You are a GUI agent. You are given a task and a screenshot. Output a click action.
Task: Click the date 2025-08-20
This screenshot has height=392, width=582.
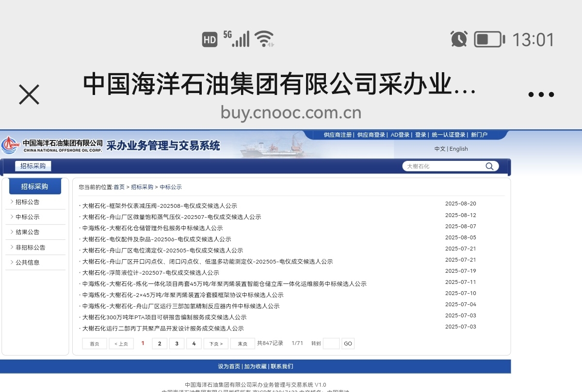click(x=461, y=204)
